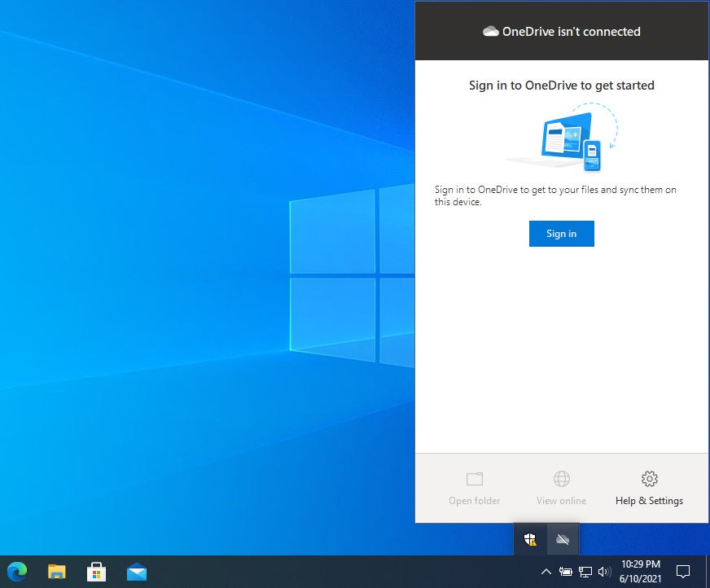The height and width of the screenshot is (588, 710).
Task: Click the OneDrive cloud icon in the flyout header
Action: click(490, 31)
